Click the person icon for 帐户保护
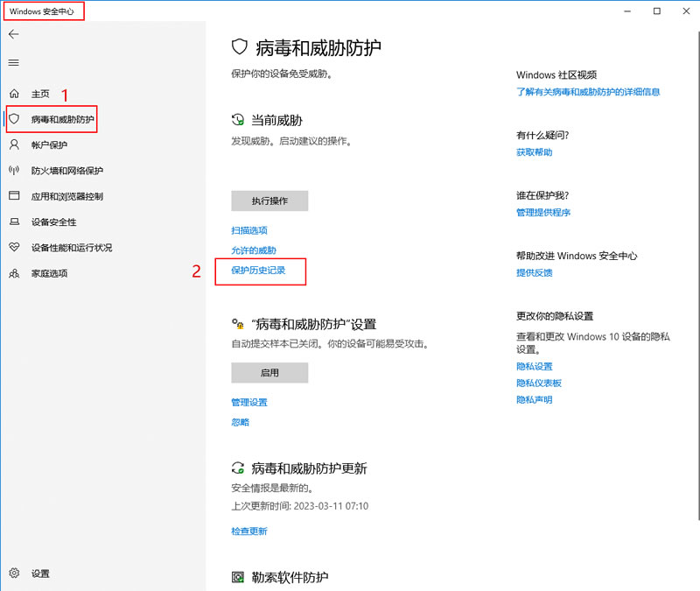Screen dimensions: 700x591 click(14, 144)
